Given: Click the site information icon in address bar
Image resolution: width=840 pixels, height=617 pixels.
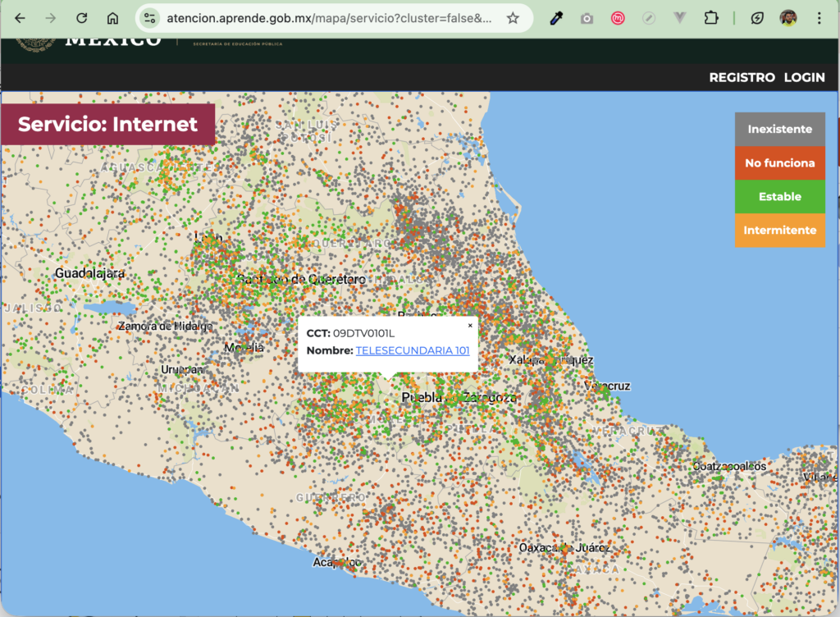Looking at the screenshot, I should (148, 18).
